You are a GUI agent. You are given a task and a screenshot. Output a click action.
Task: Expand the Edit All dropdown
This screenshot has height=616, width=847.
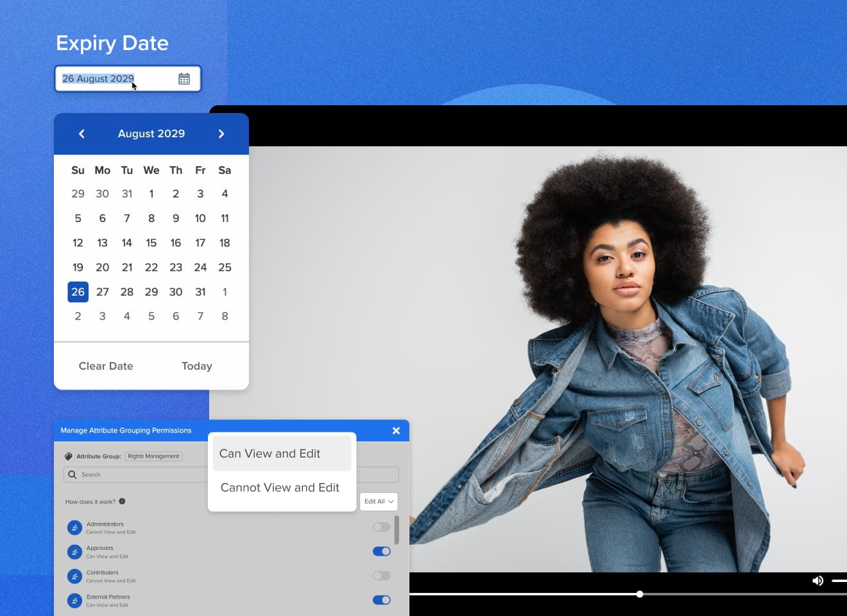click(x=379, y=501)
